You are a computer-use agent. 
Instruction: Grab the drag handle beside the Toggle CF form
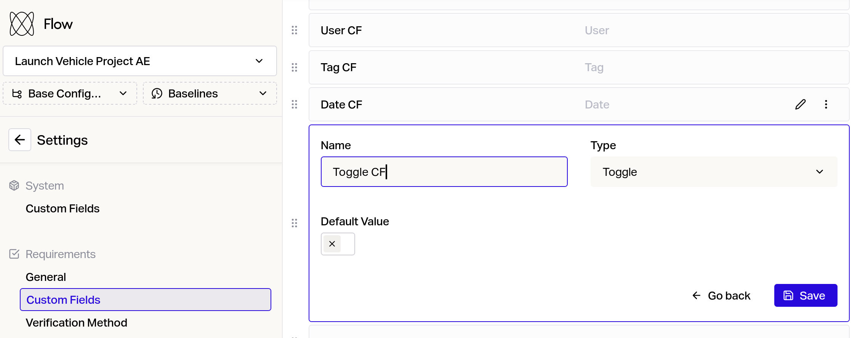[x=295, y=223]
